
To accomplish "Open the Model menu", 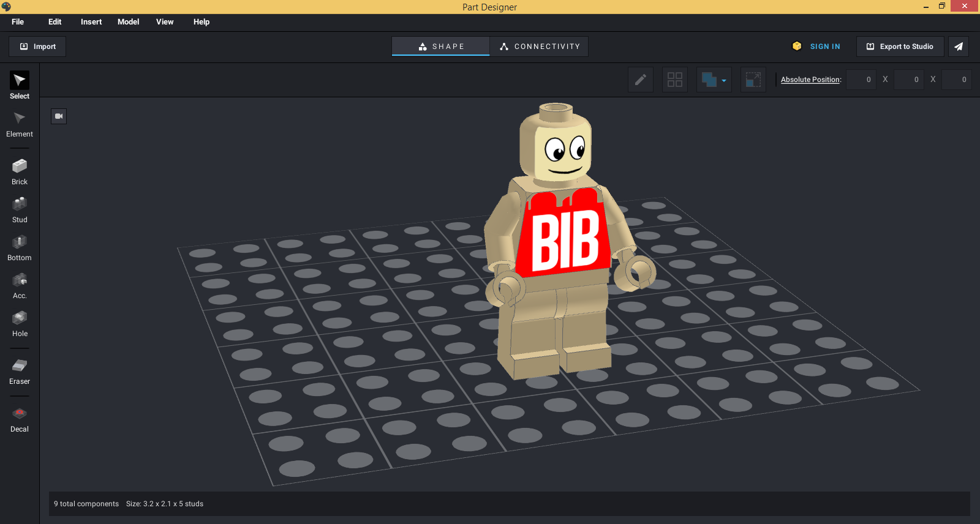I will click(129, 22).
